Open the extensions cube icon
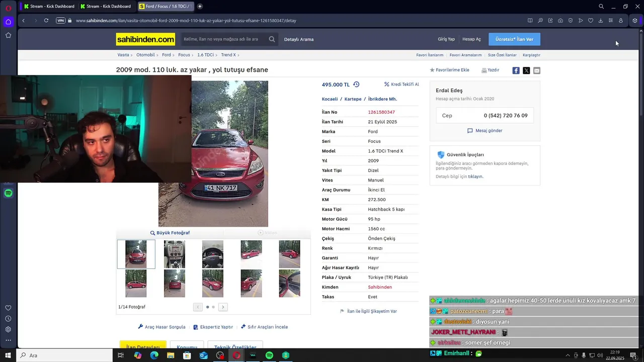The image size is (644, 362). (x=635, y=21)
